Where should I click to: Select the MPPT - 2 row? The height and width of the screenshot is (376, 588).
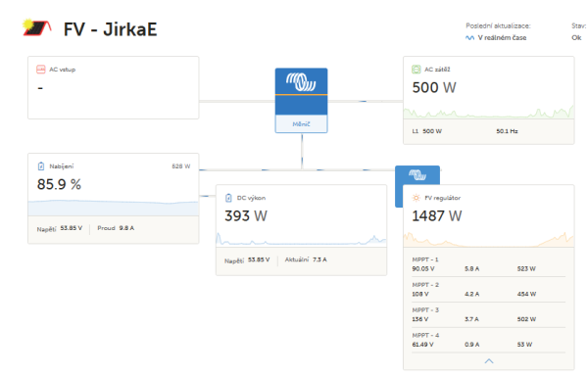click(489, 290)
